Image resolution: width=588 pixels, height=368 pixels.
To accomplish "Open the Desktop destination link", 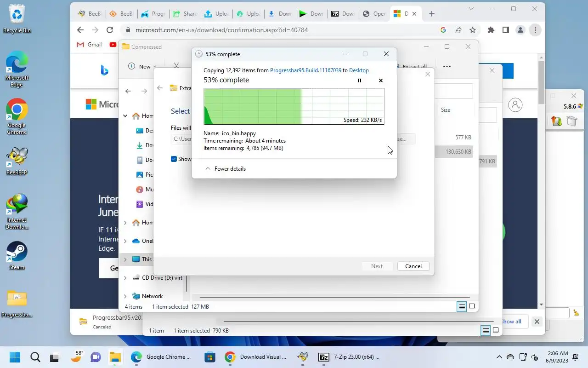I will 359,70.
